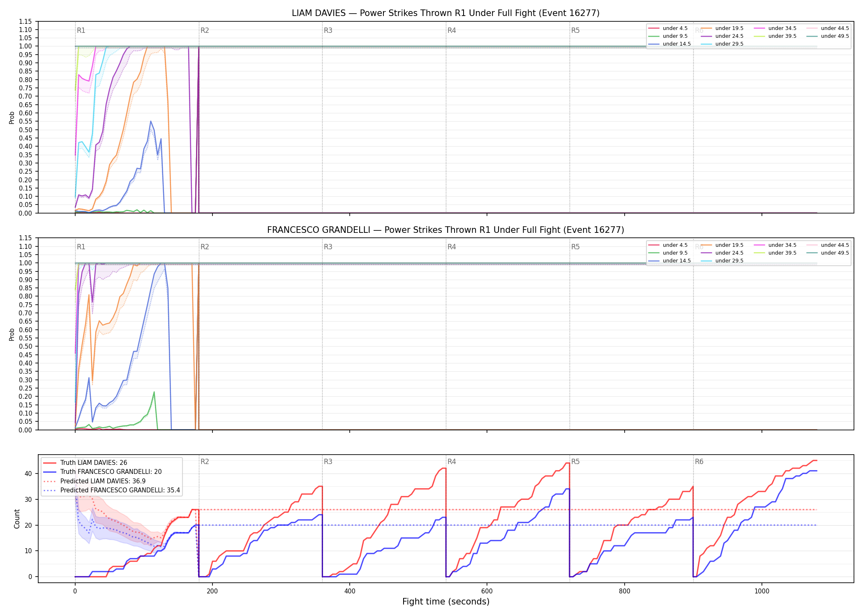863x616 pixels.
Task: Click 'Truth LIAM DAVIES: 26' legend entry
Action: [85, 463]
